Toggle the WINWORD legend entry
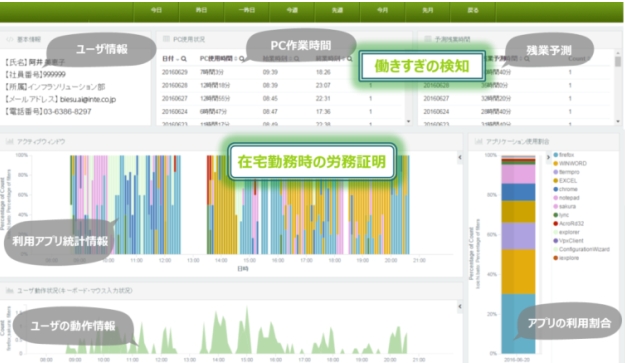This screenshot has height=363, width=625. coord(570,163)
